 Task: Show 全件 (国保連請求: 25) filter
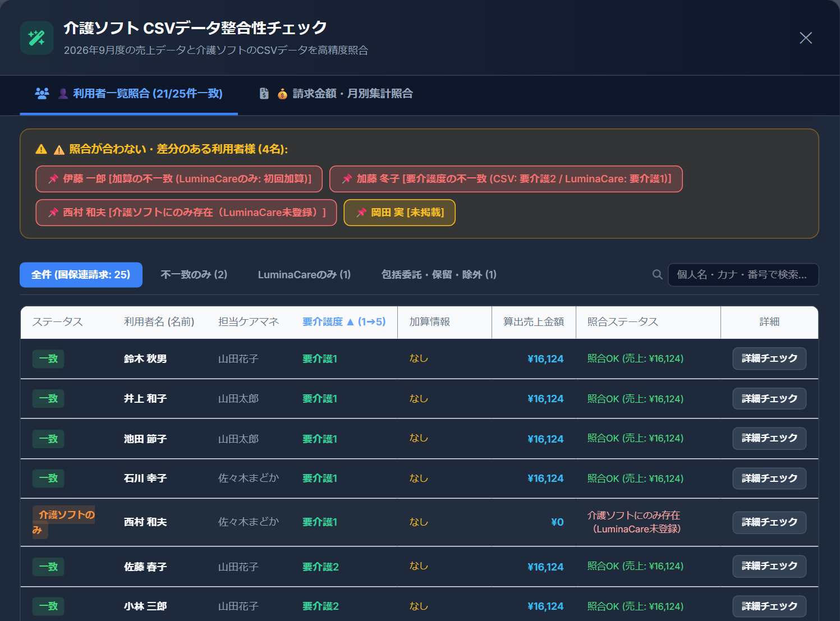(x=81, y=275)
